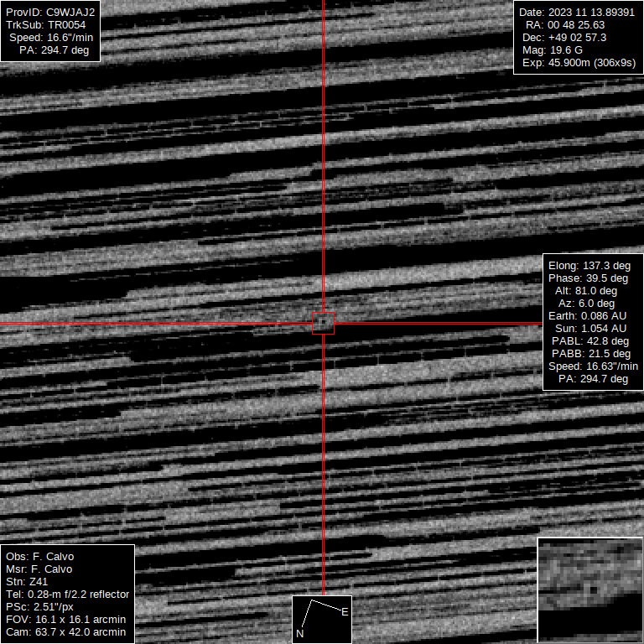This screenshot has width=644, height=644.
Task: Click the 'Elong: 137.3 deg' text
Action: pos(589,266)
